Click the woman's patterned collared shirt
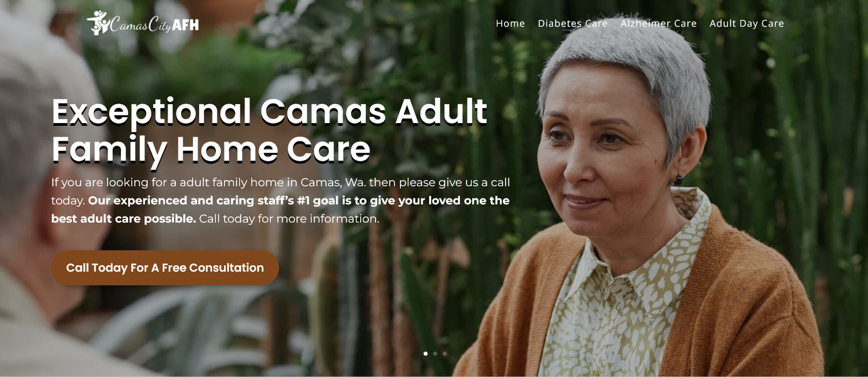The height and width of the screenshot is (377, 868). [x=613, y=304]
